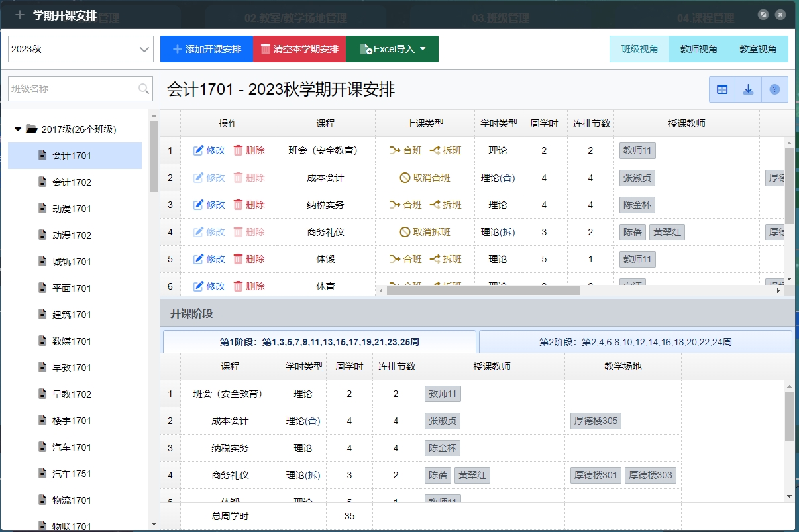Click 拆班 split icon for 体锻
The width and height of the screenshot is (799, 532).
[435, 259]
